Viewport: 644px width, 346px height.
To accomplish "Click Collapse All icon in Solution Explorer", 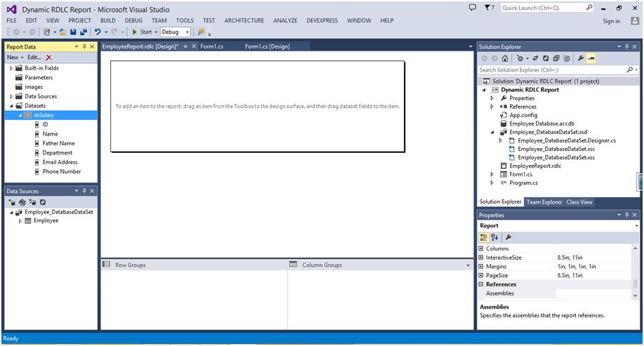I will click(556, 58).
